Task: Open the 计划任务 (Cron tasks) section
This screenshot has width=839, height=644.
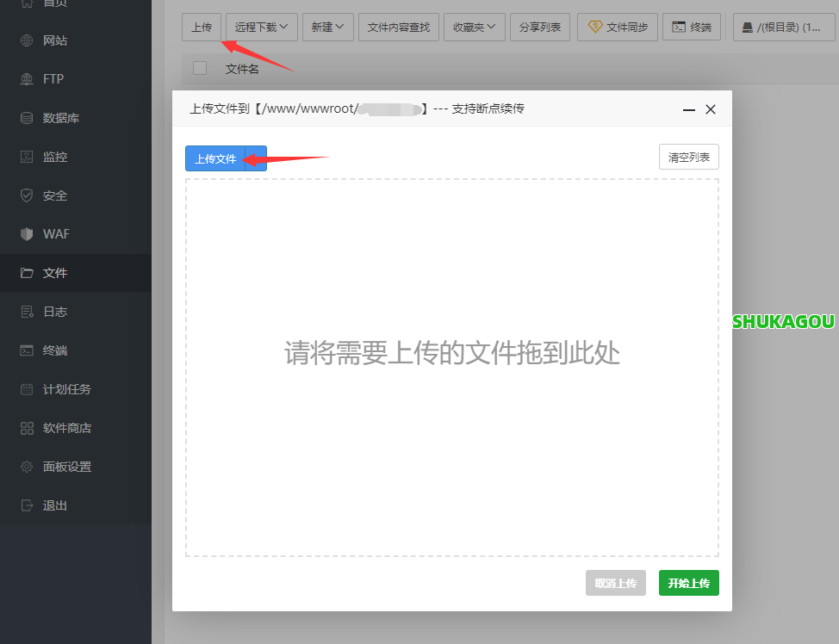Action: tap(56, 388)
